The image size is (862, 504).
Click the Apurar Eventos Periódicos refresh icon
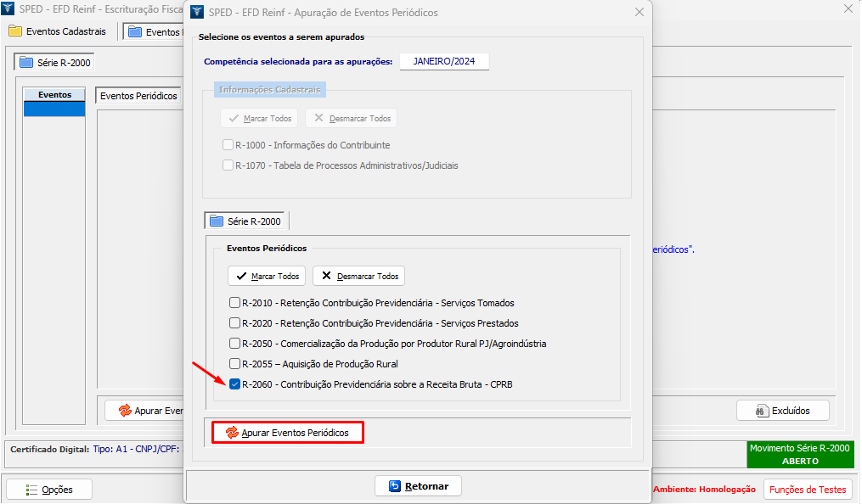click(x=232, y=433)
